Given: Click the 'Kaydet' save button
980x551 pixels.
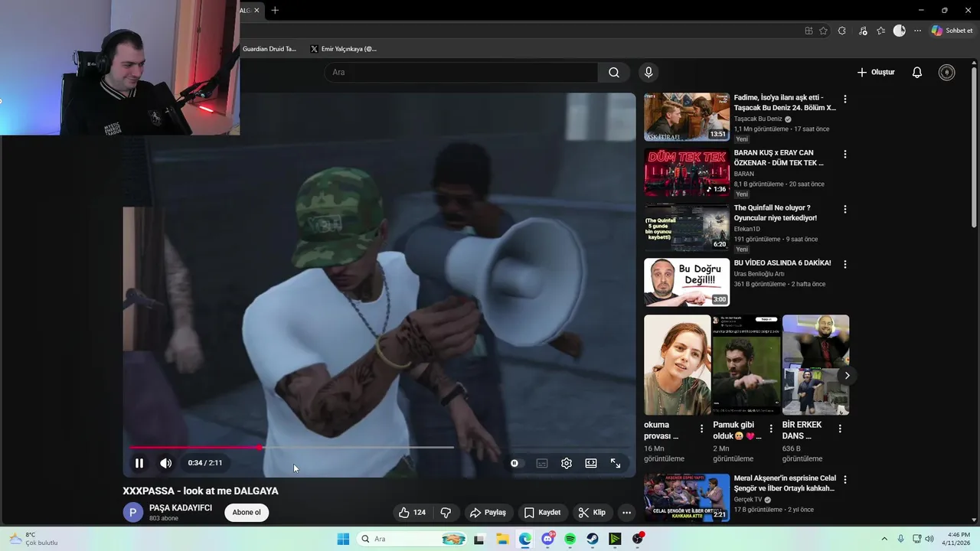Looking at the screenshot, I should click(543, 513).
